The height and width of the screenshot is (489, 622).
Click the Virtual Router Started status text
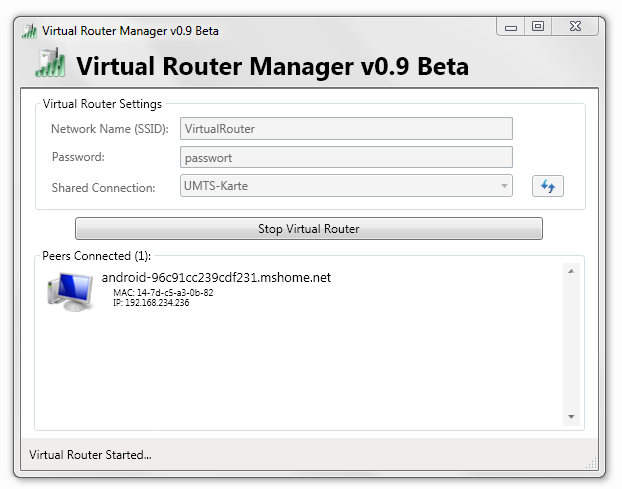(x=90, y=454)
